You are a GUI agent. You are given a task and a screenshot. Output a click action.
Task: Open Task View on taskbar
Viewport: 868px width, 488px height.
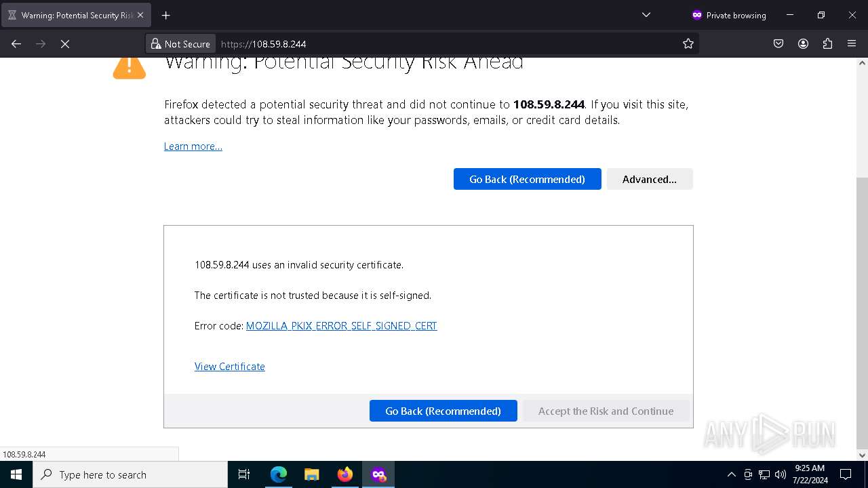pyautogui.click(x=244, y=474)
